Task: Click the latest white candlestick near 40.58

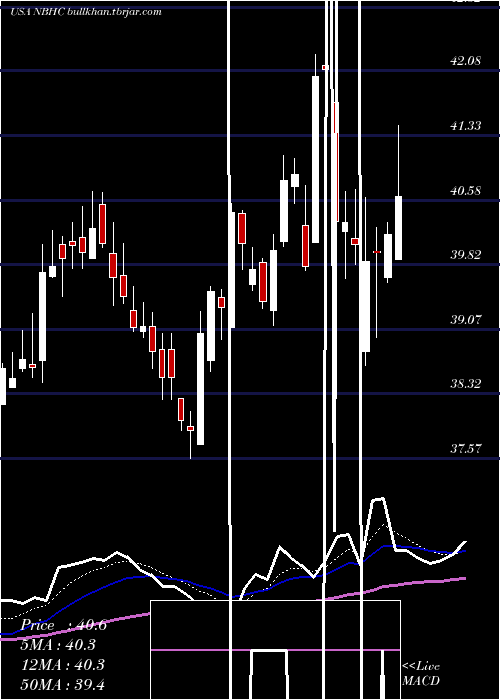Action: 398,228
